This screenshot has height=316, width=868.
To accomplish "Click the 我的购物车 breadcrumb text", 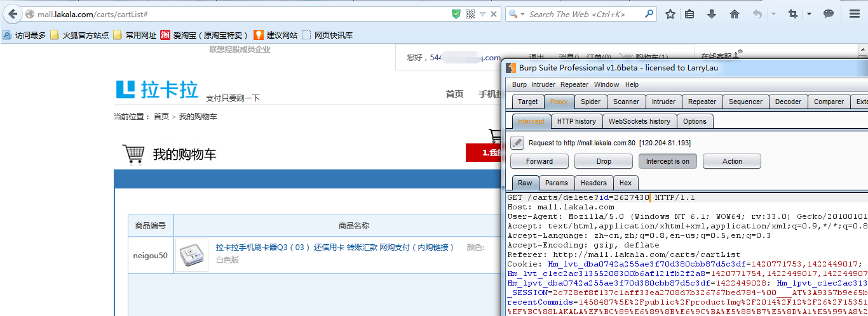I will [198, 117].
